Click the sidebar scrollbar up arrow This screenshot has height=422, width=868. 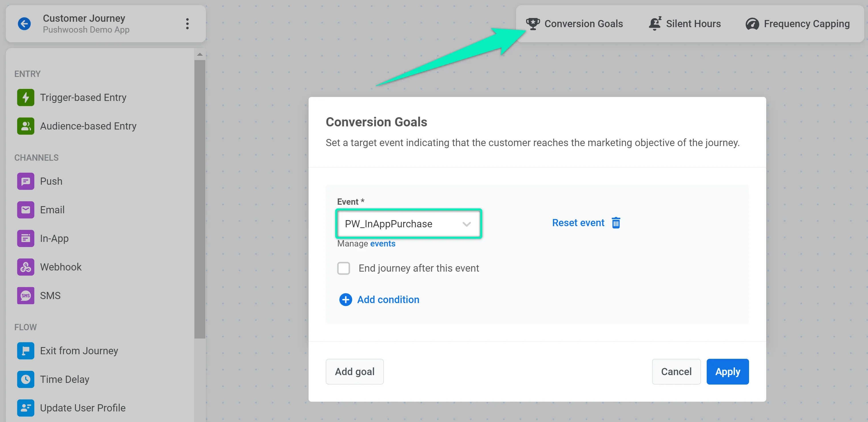200,54
